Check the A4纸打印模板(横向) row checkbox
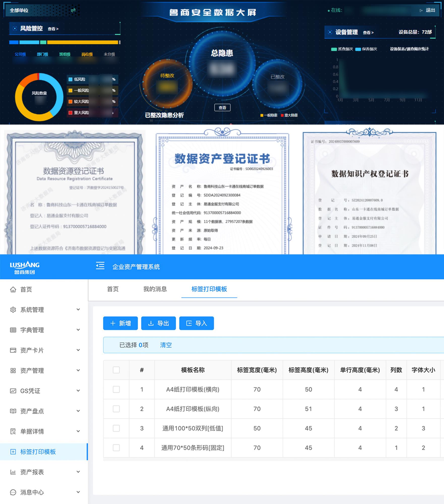 point(116,389)
